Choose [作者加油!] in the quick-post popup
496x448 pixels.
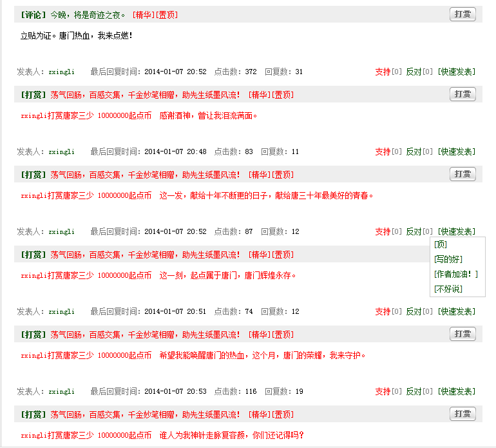(456, 274)
